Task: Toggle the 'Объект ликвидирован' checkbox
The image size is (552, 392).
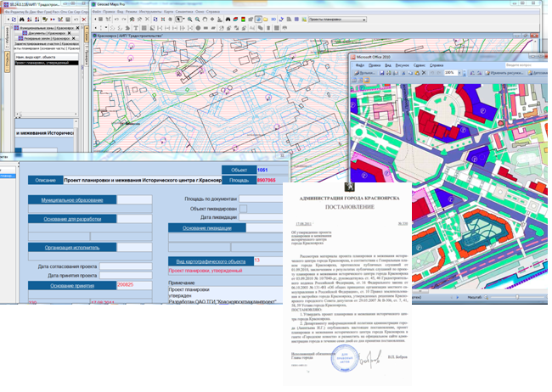Action: (244, 208)
